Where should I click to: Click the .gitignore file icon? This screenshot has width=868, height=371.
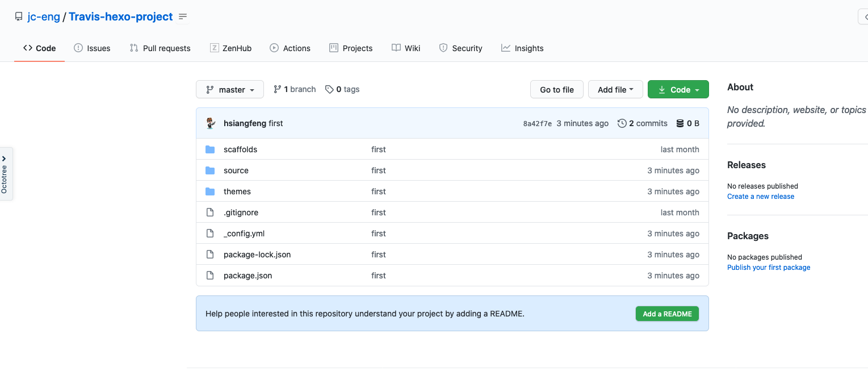(x=210, y=212)
